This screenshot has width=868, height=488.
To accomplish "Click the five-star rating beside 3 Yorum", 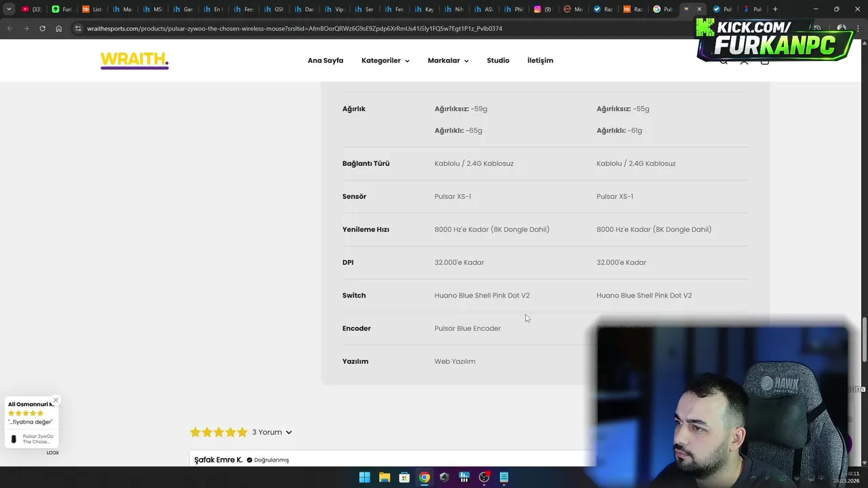I will click(x=218, y=432).
